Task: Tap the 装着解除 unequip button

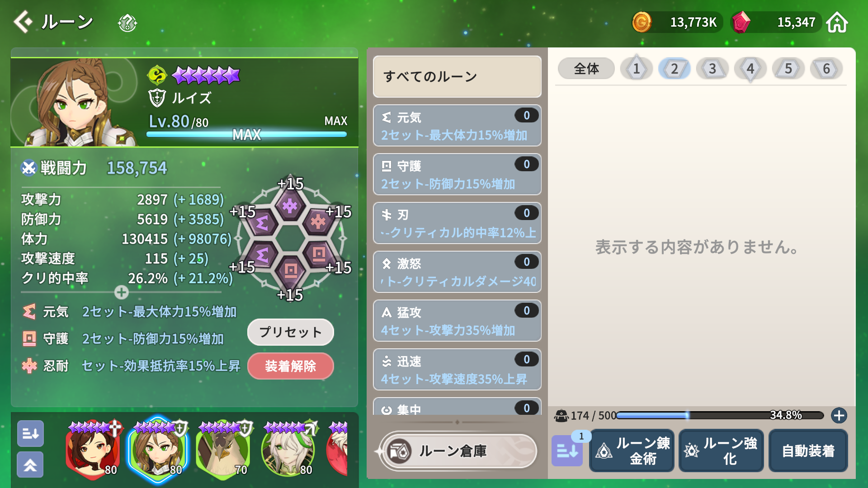Action: (x=291, y=366)
